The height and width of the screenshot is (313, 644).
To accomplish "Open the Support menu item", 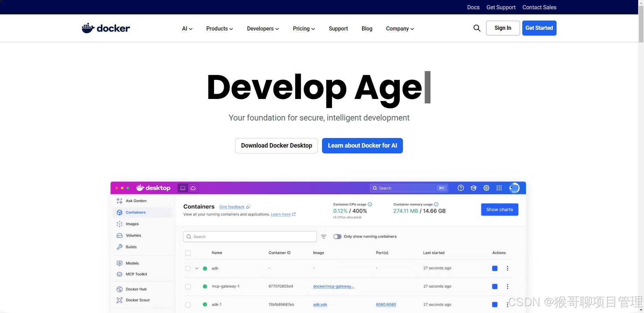I will pos(338,29).
